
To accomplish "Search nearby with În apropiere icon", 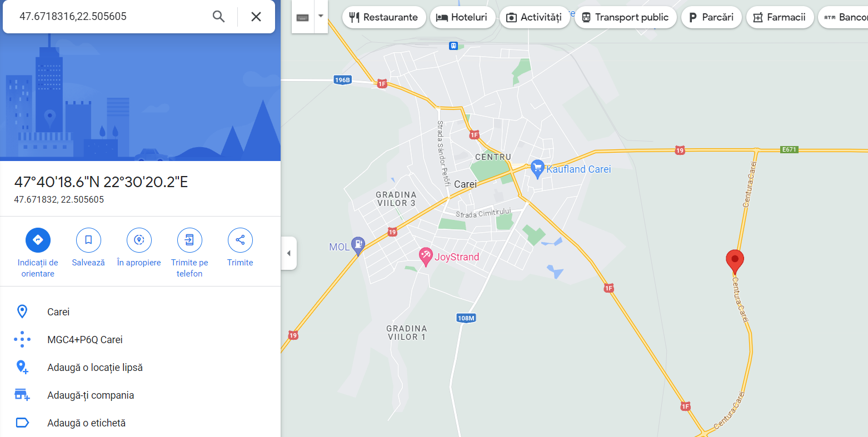I will tap(139, 240).
